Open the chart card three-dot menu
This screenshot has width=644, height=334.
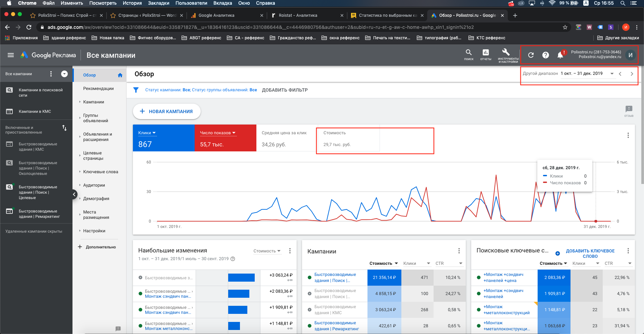[628, 135]
